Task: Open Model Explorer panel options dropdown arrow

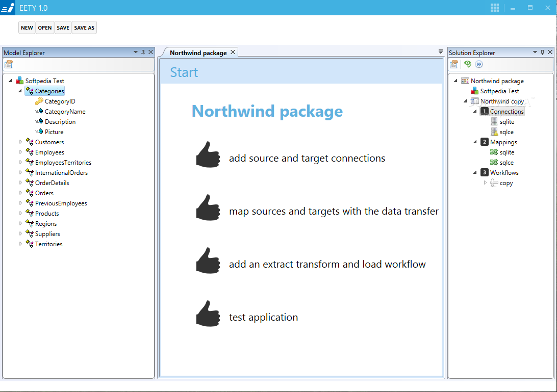Action: (x=135, y=52)
